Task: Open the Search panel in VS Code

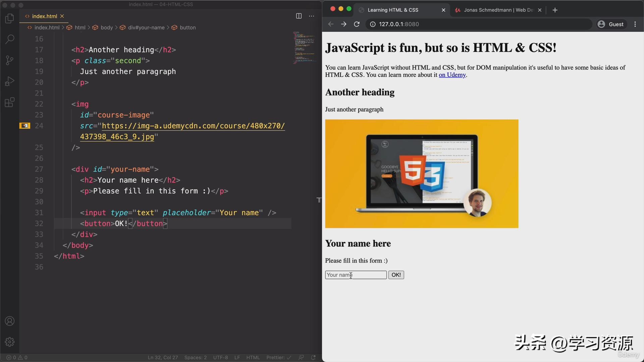Action: 9,39
